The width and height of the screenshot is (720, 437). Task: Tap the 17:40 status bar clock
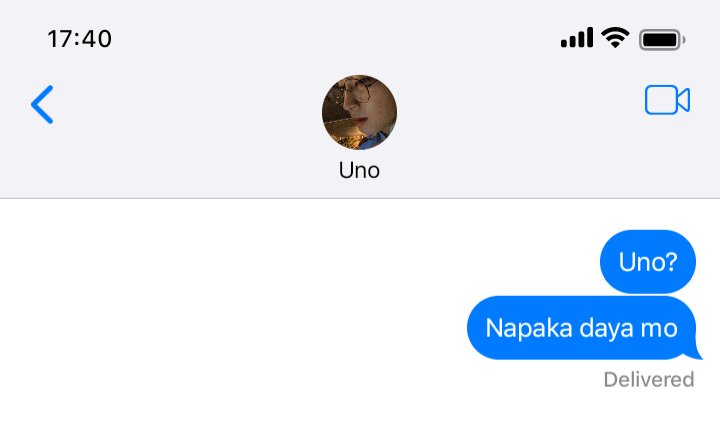click(79, 39)
